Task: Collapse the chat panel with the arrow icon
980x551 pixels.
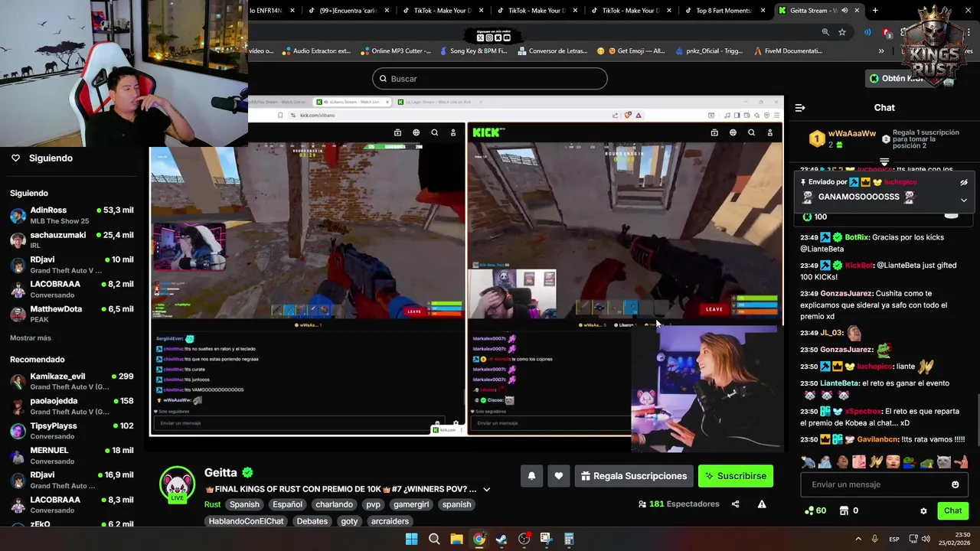Action: point(800,108)
